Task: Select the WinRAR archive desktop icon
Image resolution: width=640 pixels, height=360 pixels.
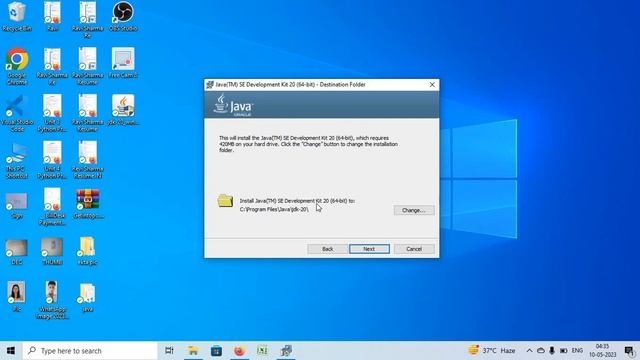Action: pos(87,204)
